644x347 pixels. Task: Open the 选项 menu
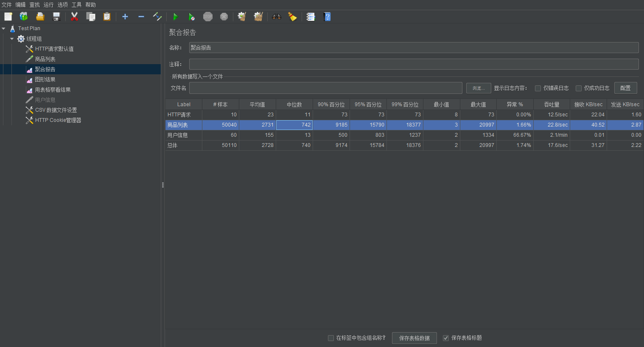62,5
